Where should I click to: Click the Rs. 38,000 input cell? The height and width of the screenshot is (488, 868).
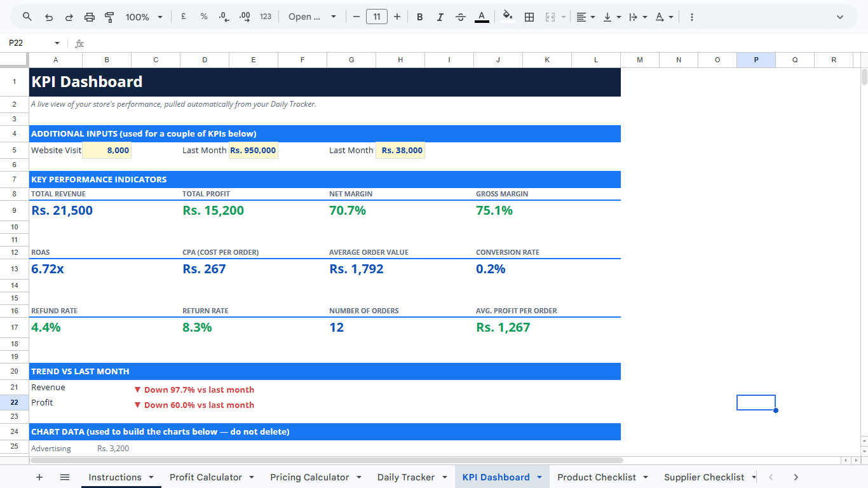pyautogui.click(x=400, y=151)
